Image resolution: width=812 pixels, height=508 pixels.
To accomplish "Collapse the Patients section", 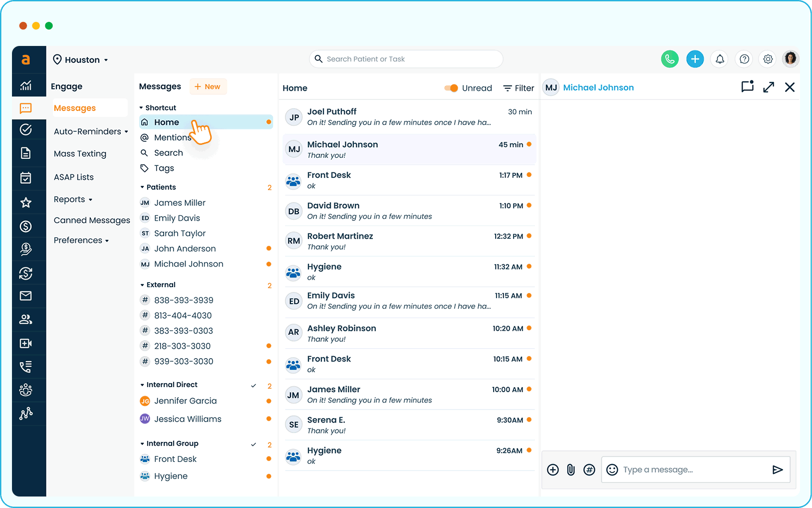I will (x=142, y=187).
